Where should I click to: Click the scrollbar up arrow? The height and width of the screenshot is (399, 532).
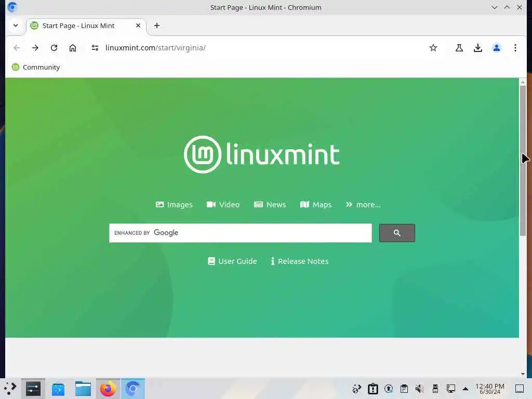[523, 82]
